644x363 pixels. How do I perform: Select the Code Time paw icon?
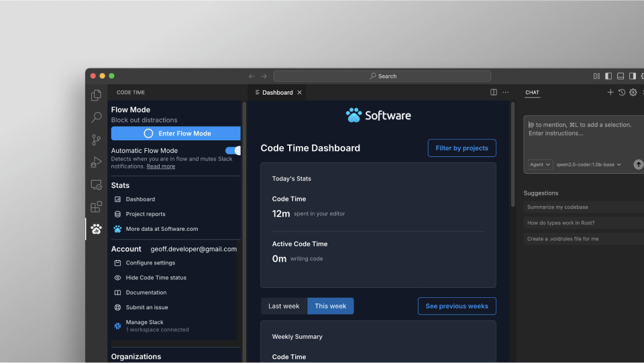(x=96, y=229)
